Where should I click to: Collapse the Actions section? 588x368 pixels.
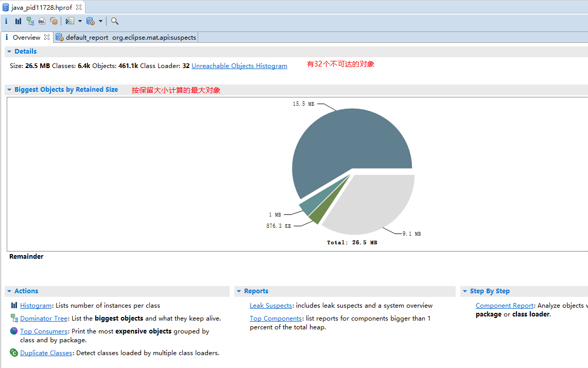[x=9, y=291]
